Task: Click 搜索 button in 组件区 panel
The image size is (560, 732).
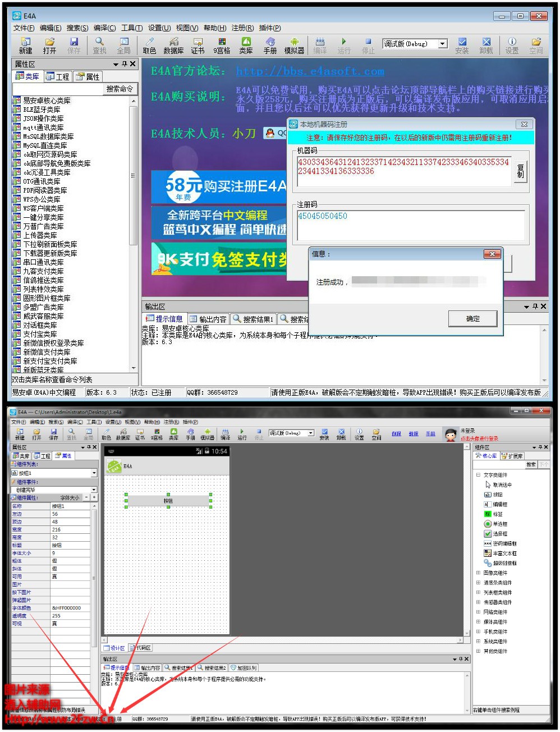Action: (531, 465)
